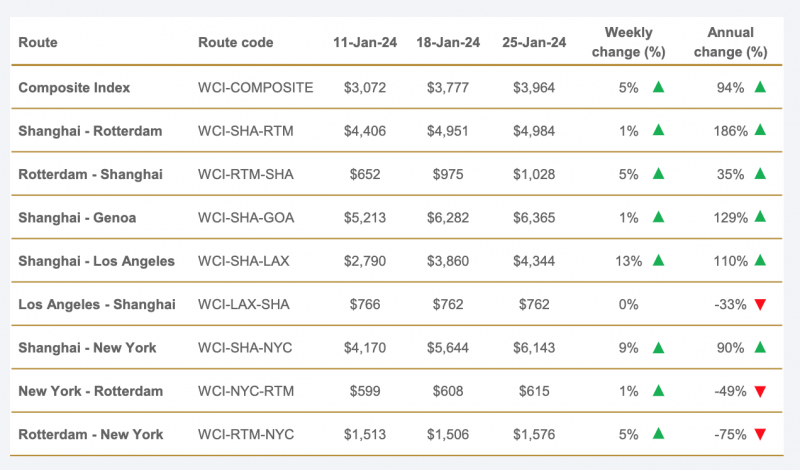Click the WCI-COMPOSITE route code

256,88
